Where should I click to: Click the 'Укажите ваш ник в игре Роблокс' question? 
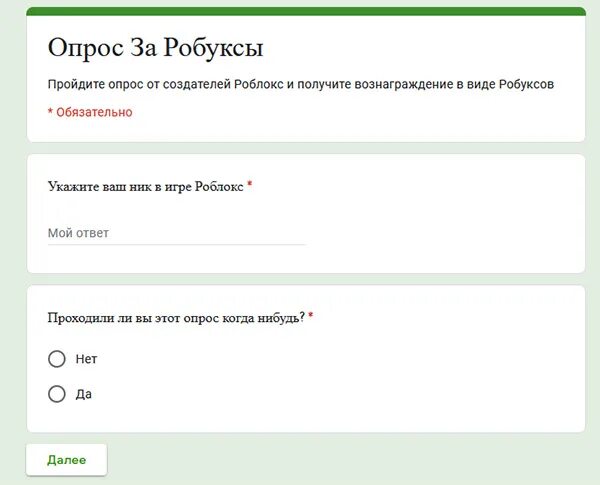point(146,187)
